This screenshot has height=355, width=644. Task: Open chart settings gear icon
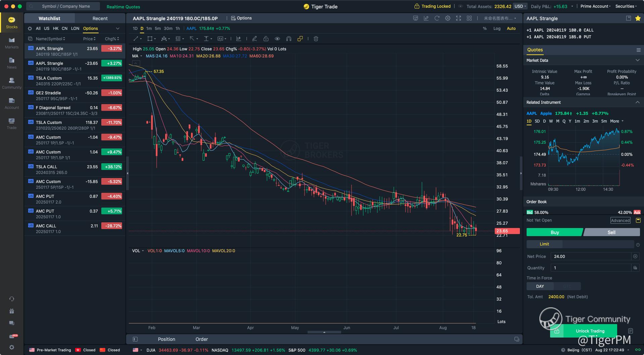[447, 18]
